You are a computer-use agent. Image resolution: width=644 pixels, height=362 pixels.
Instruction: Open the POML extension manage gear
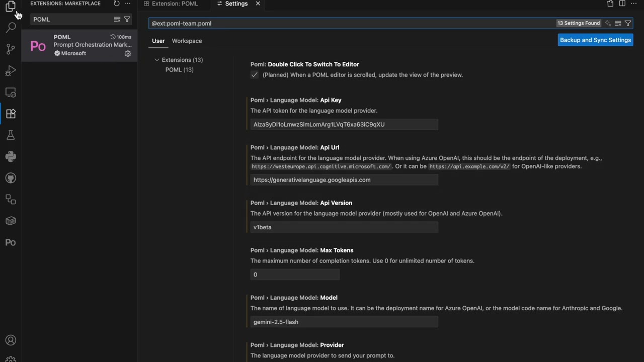pos(128,53)
